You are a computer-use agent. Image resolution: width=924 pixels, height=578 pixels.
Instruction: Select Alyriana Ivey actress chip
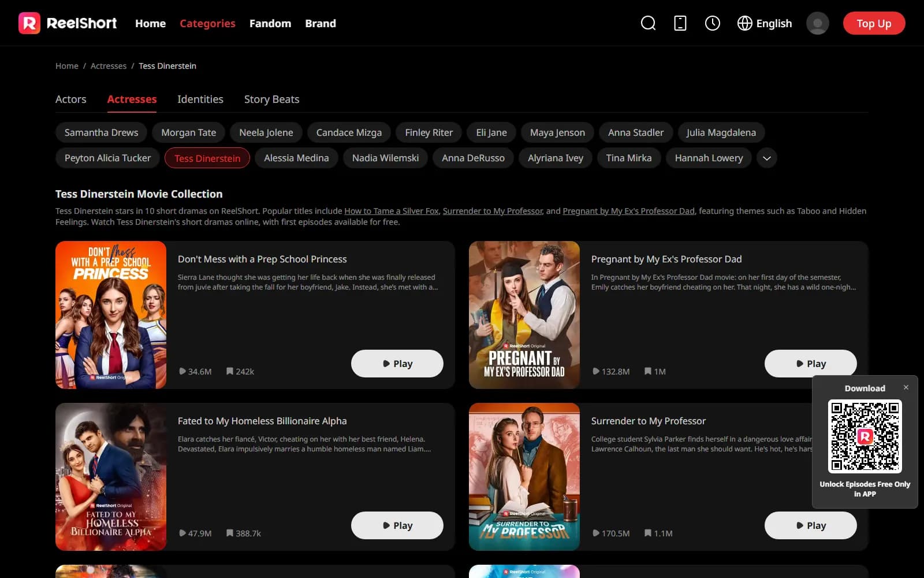[x=555, y=158]
